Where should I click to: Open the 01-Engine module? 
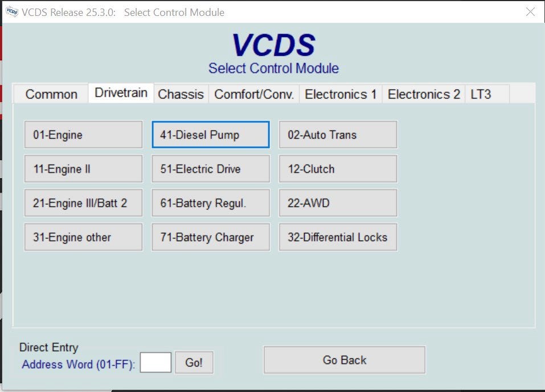pyautogui.click(x=83, y=135)
